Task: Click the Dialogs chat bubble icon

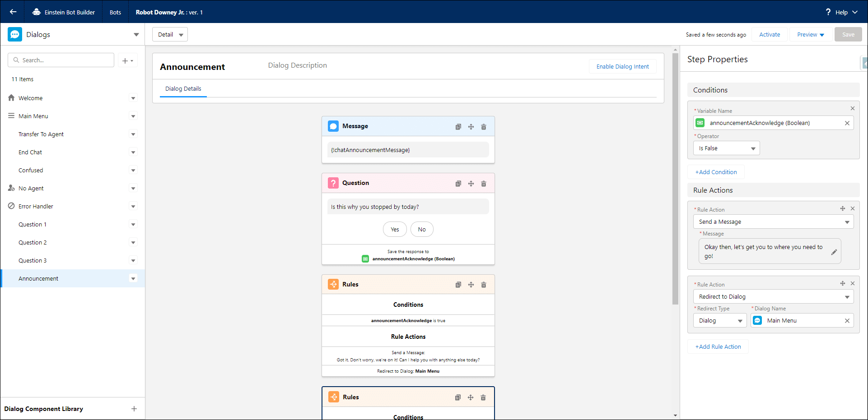Action: [x=15, y=34]
